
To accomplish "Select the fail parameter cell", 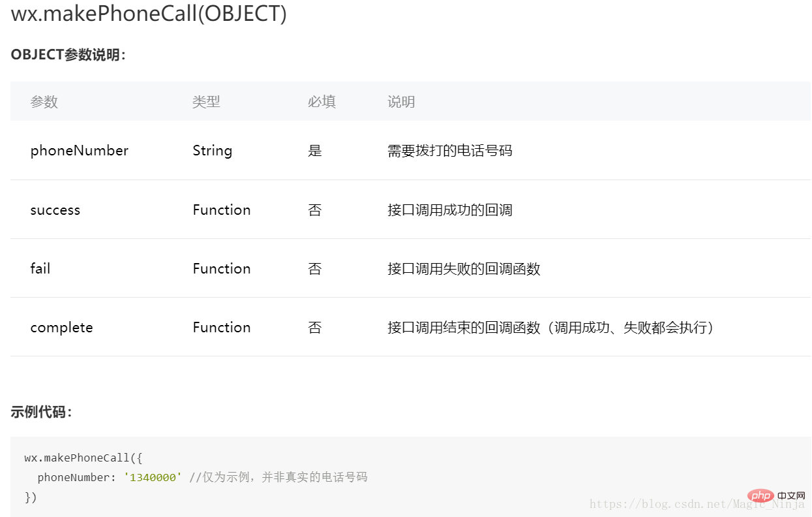I will (40, 268).
